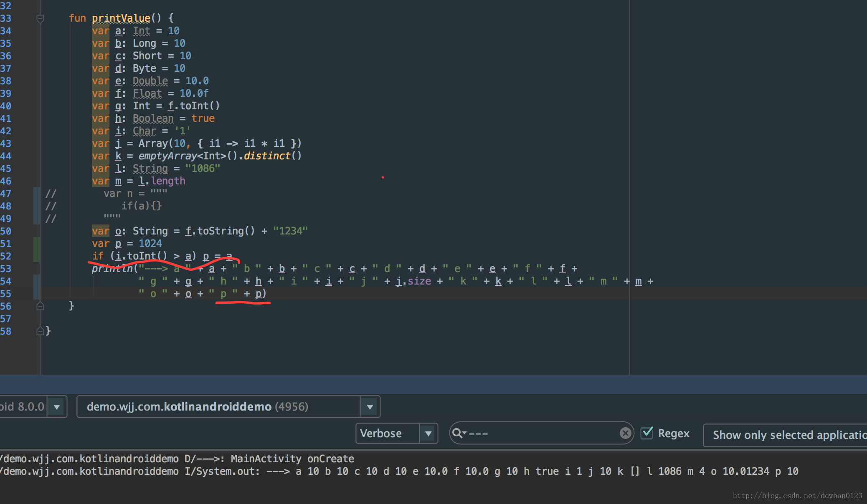Click 'j.size' expression on line 54
The image size is (867, 504).
pos(413,281)
